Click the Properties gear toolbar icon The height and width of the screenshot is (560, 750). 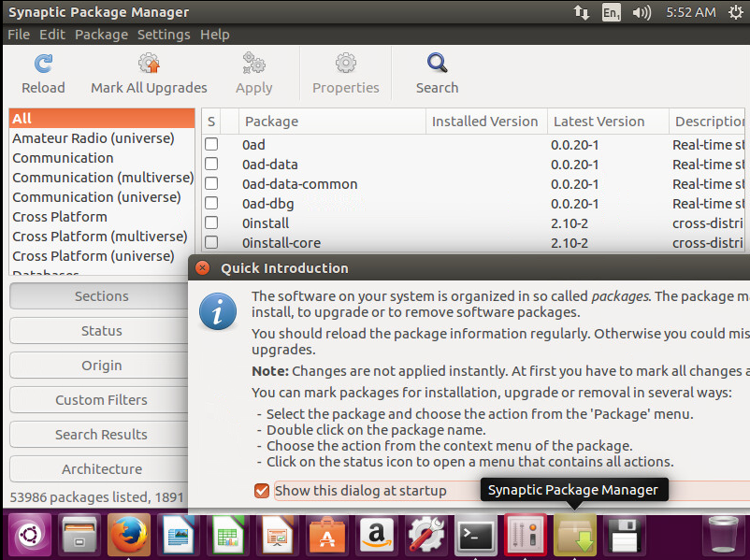[x=345, y=64]
